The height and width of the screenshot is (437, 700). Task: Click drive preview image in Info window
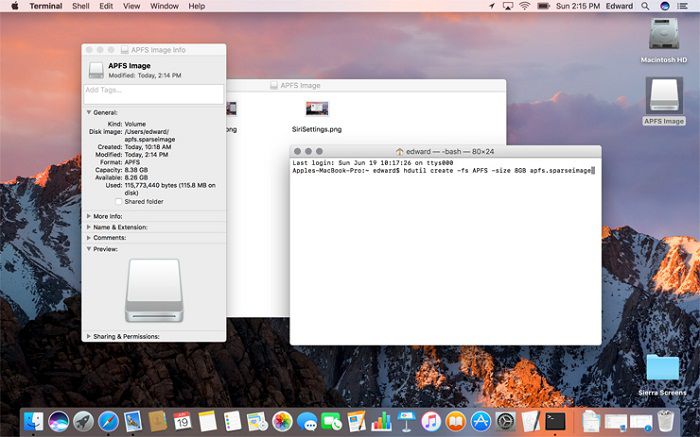coord(154,290)
